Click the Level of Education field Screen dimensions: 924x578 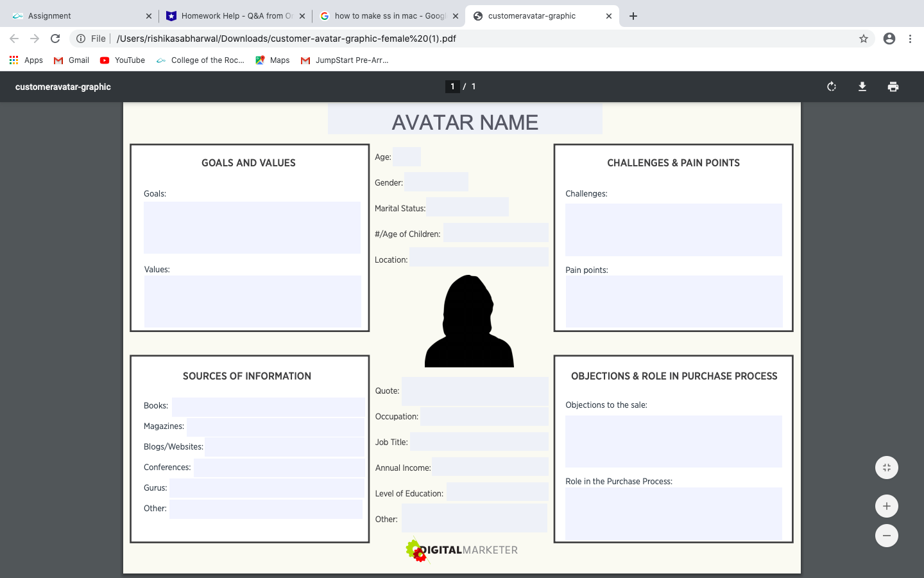pos(498,492)
